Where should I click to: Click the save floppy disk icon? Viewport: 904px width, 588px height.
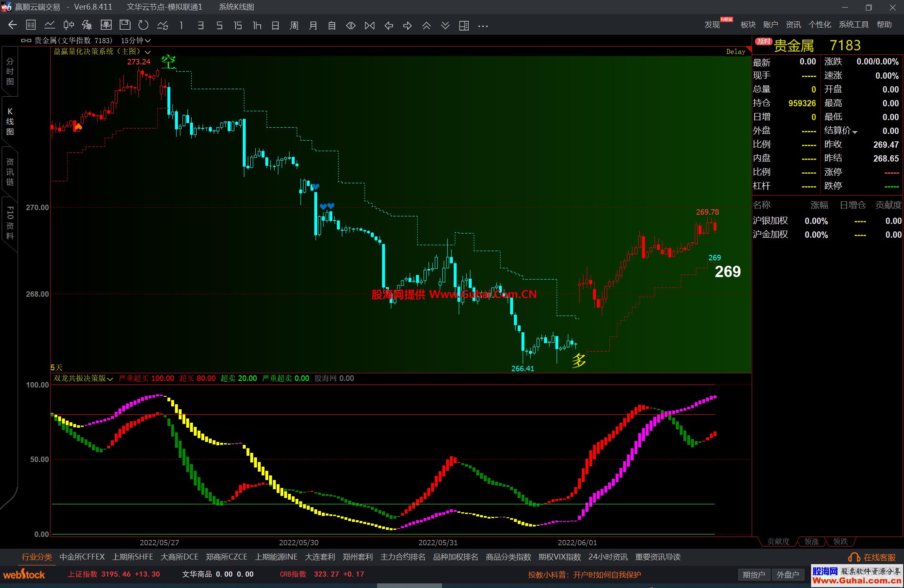click(125, 26)
